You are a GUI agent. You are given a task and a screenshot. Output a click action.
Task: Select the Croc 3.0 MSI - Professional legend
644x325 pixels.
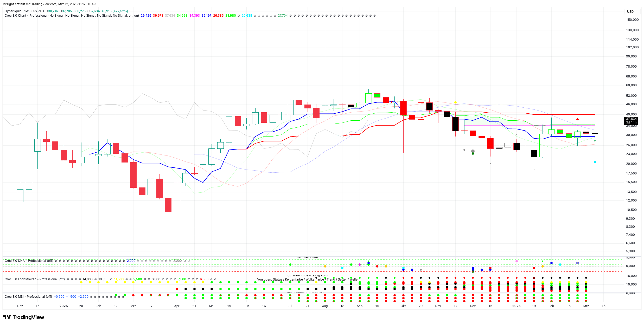point(28,297)
